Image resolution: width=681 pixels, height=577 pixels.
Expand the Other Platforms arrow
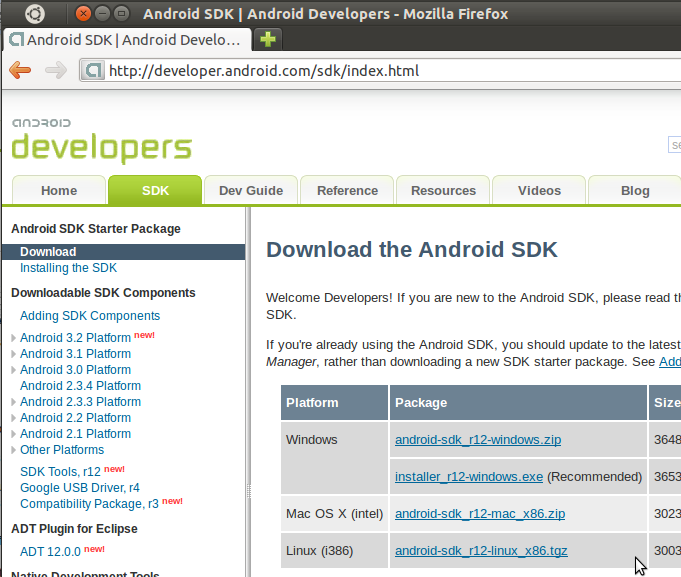(13, 450)
